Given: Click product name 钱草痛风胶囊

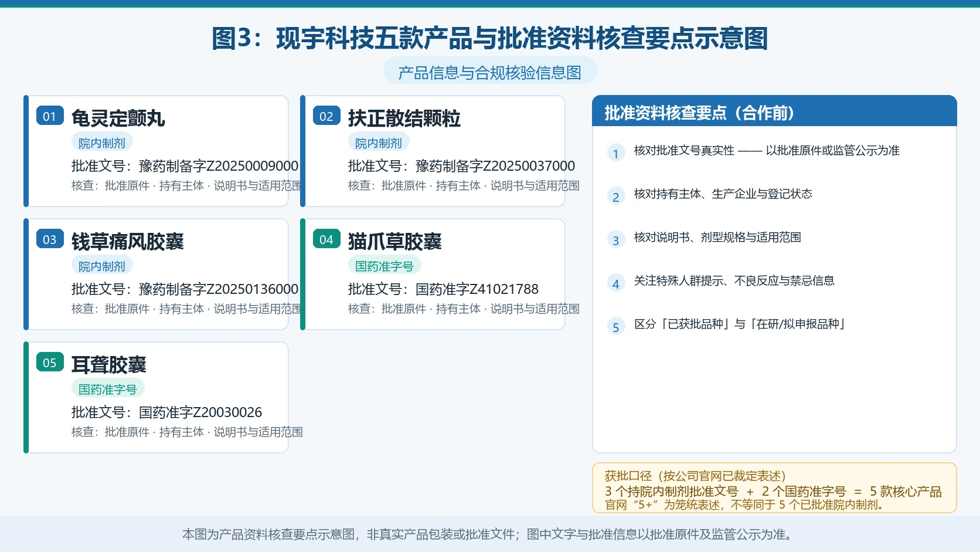Looking at the screenshot, I should tap(128, 241).
